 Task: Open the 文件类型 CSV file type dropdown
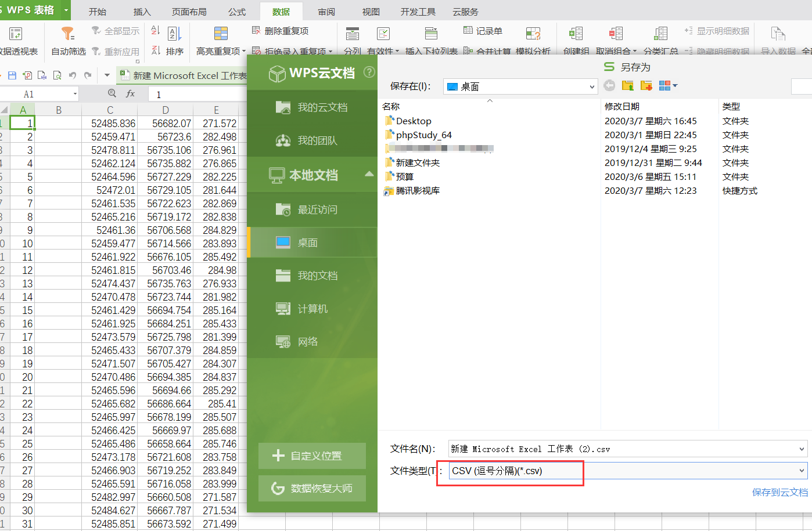[x=802, y=471]
